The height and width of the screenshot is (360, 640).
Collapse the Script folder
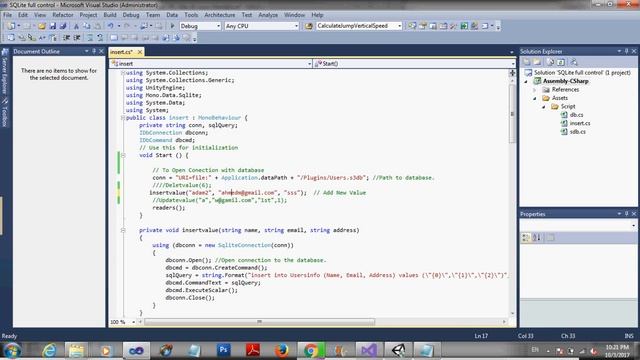click(x=543, y=107)
